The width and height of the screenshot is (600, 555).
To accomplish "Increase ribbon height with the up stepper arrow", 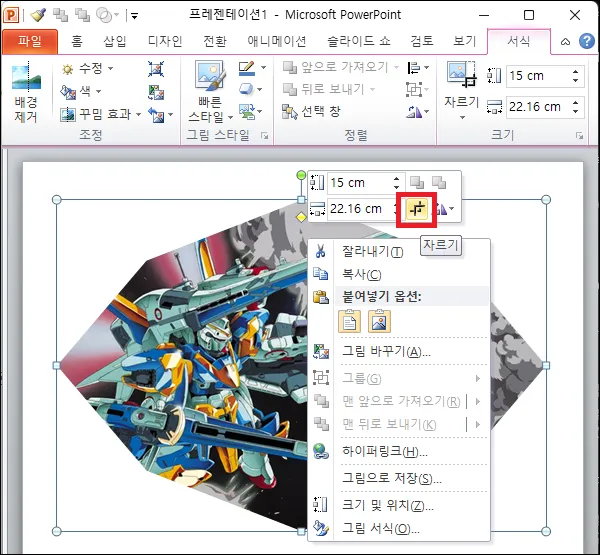I will [x=576, y=72].
